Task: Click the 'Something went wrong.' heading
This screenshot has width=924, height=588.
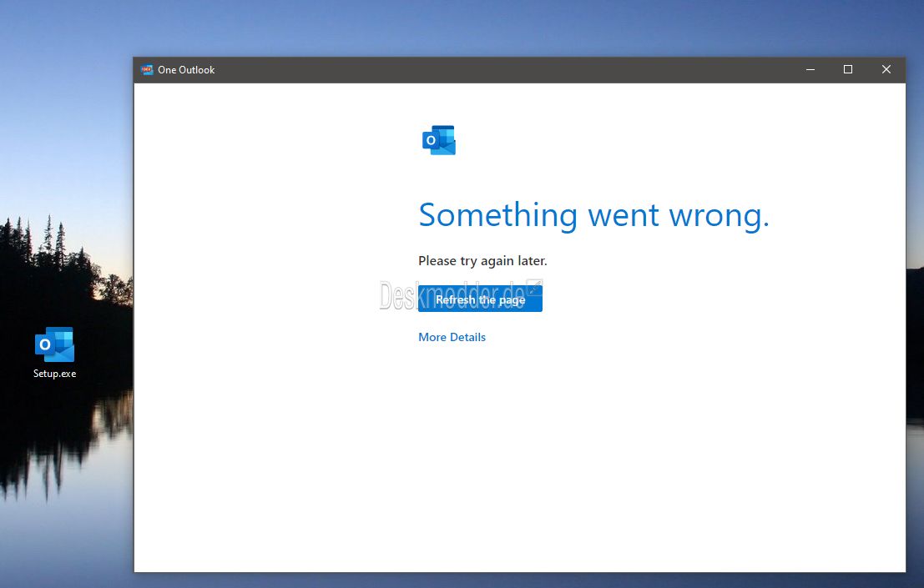Action: click(593, 215)
